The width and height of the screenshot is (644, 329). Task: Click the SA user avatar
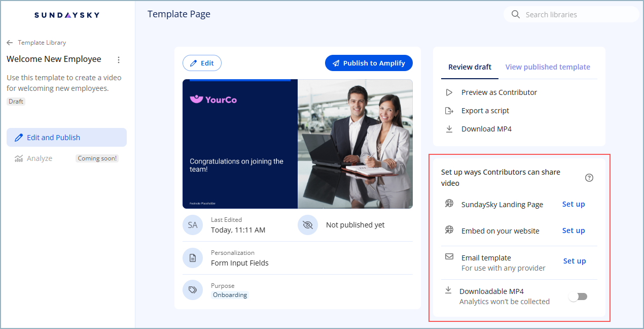[193, 225]
